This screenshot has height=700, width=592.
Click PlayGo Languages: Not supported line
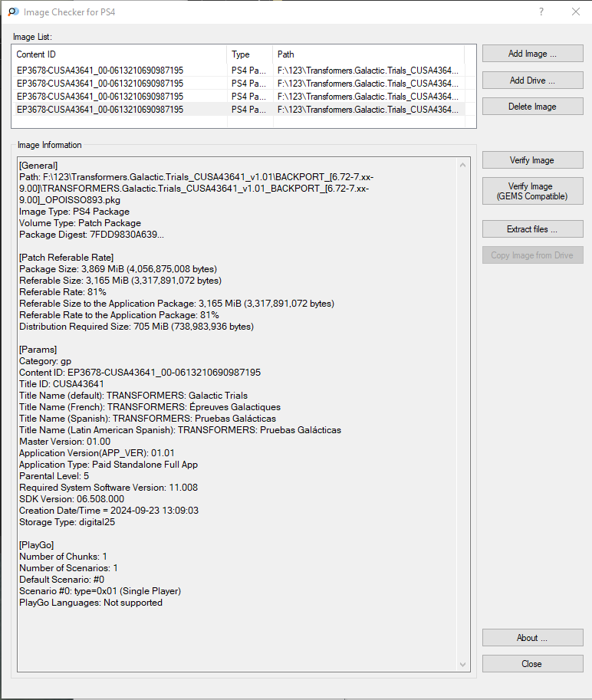point(90,603)
